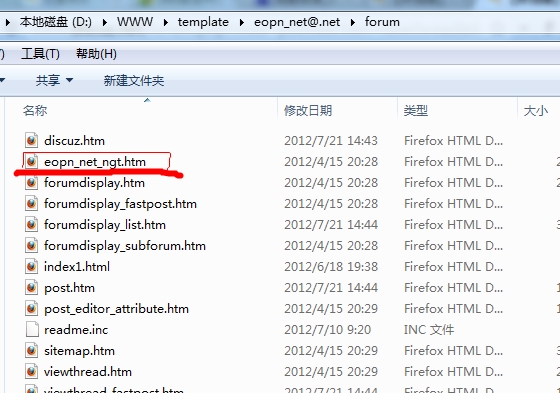Click the forumdisplay_fastpost.htm file icon
The image size is (560, 393).
31,204
